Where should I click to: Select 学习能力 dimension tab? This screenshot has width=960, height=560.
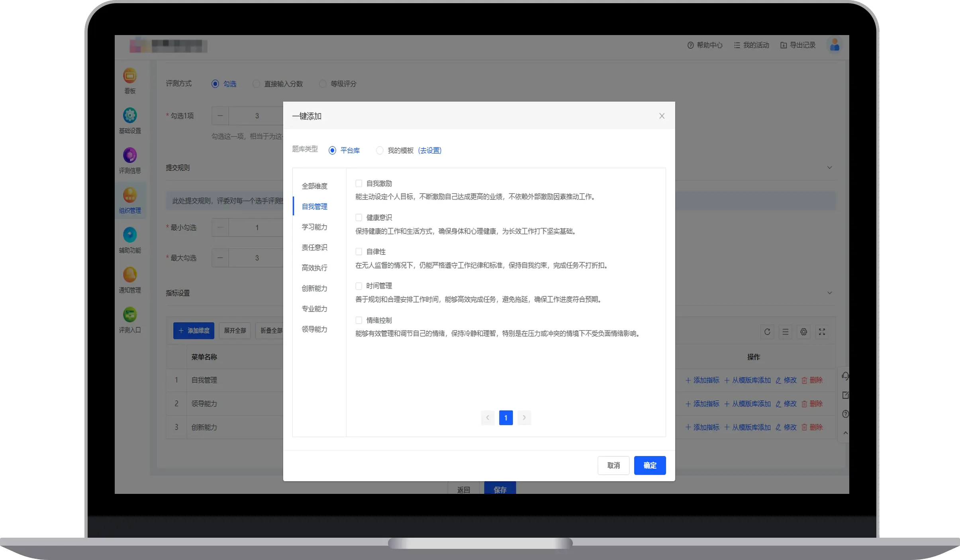point(314,227)
